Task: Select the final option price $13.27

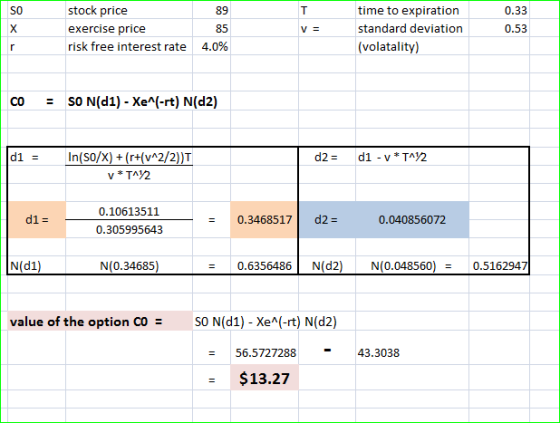Action: [x=264, y=378]
